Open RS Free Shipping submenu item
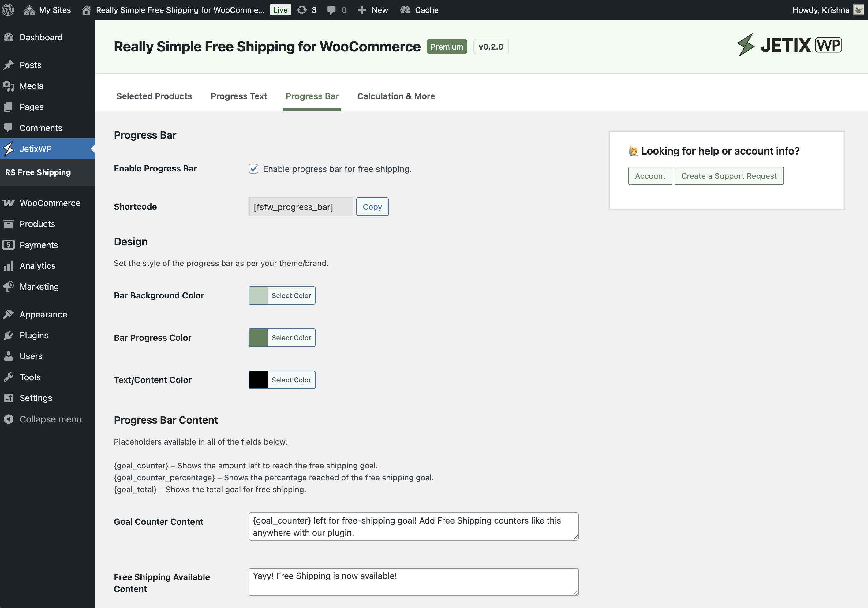Screen dimensions: 868x608 38,172
